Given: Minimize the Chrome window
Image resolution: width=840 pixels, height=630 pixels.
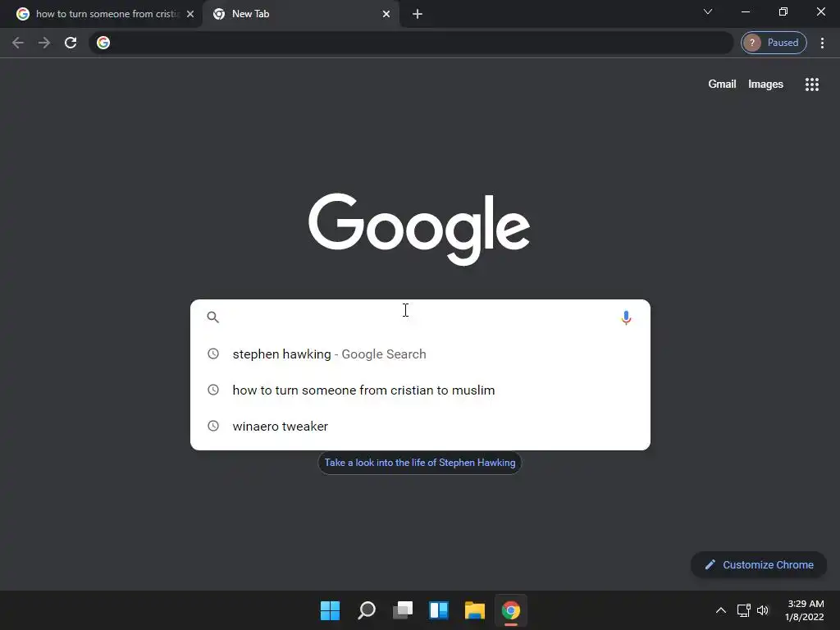Looking at the screenshot, I should point(745,11).
